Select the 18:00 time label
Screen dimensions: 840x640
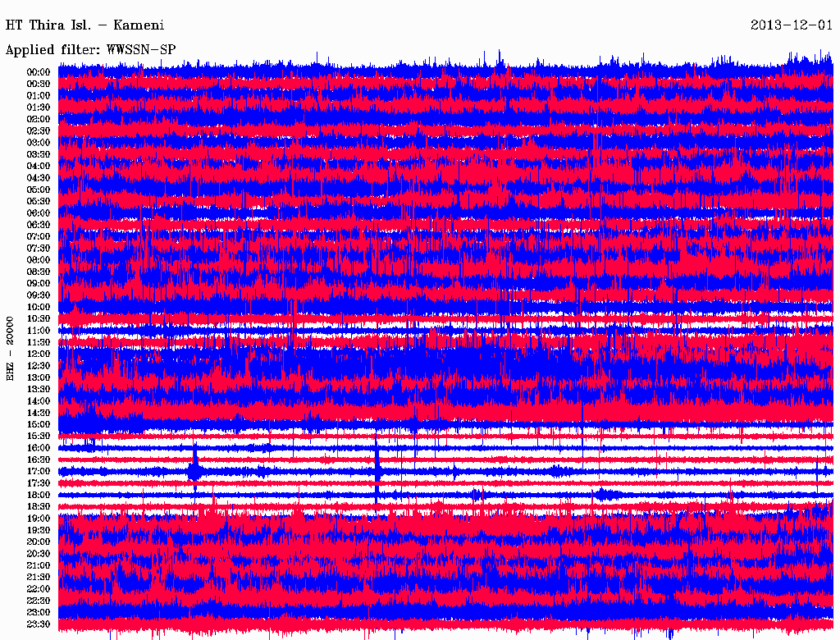[x=39, y=495]
